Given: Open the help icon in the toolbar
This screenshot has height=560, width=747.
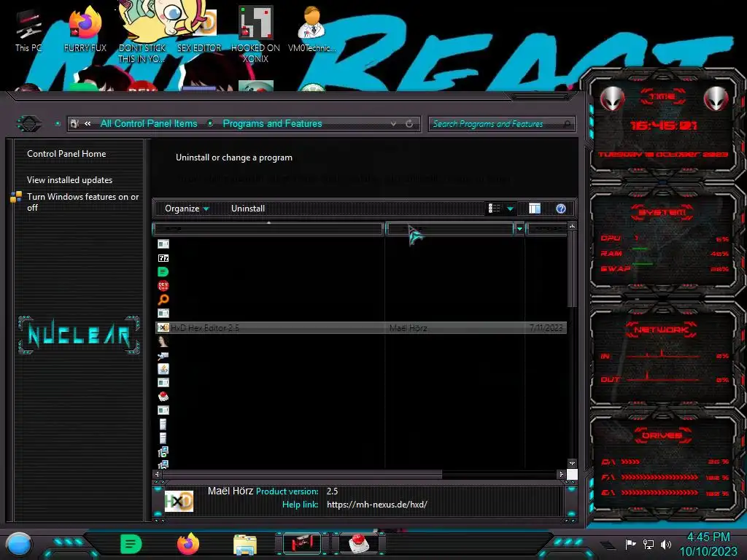Looking at the screenshot, I should point(561,209).
